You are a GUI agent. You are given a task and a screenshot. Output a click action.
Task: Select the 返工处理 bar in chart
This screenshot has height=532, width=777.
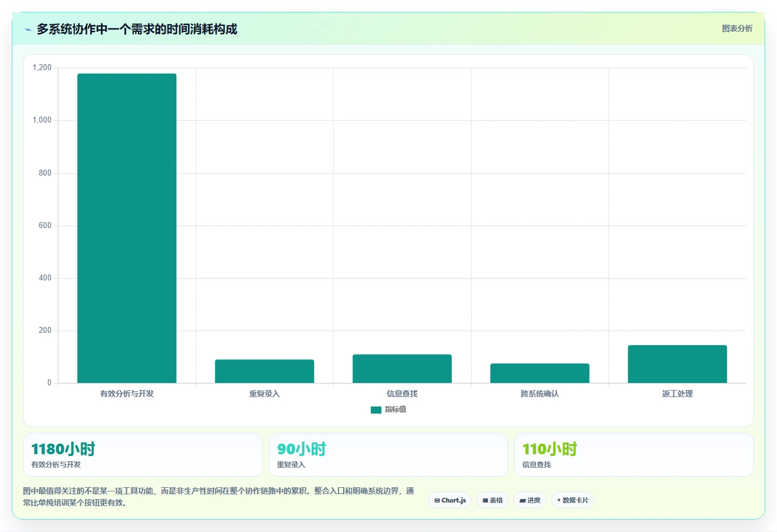[677, 364]
